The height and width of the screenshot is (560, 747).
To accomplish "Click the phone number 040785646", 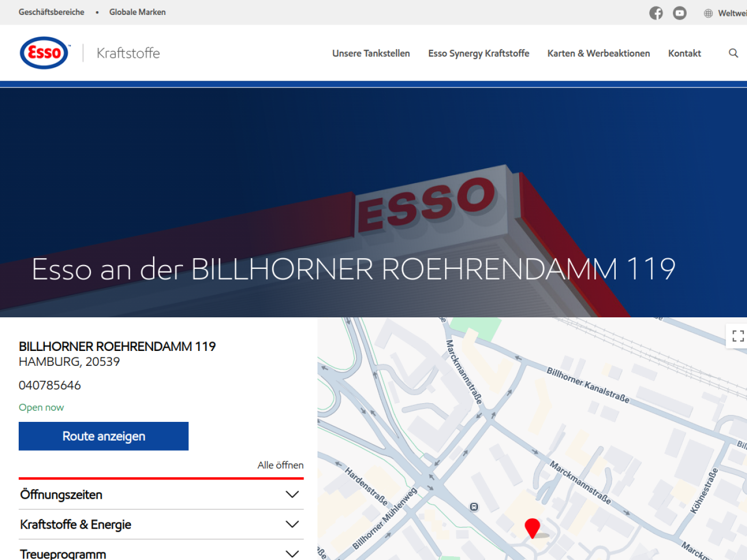I will [x=50, y=385].
